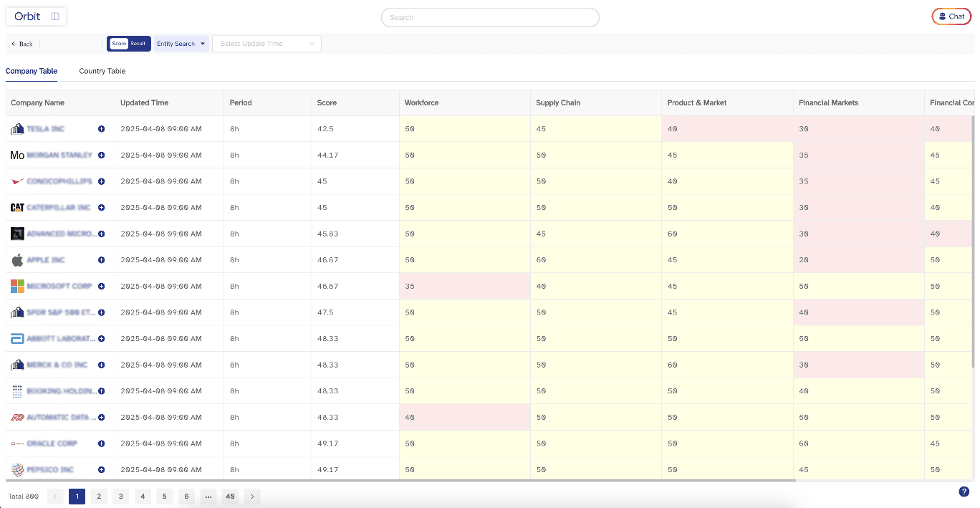Click the plus icon for Booking Holdings

pos(102,391)
